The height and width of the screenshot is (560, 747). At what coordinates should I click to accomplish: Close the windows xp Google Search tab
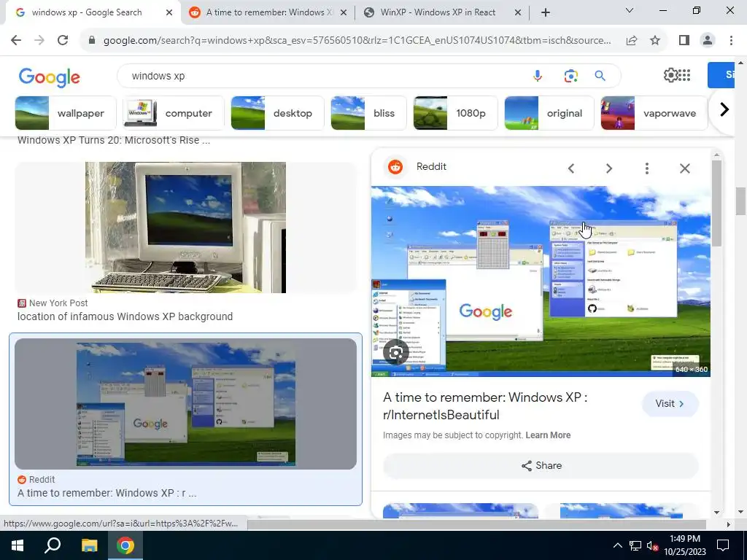point(169,13)
